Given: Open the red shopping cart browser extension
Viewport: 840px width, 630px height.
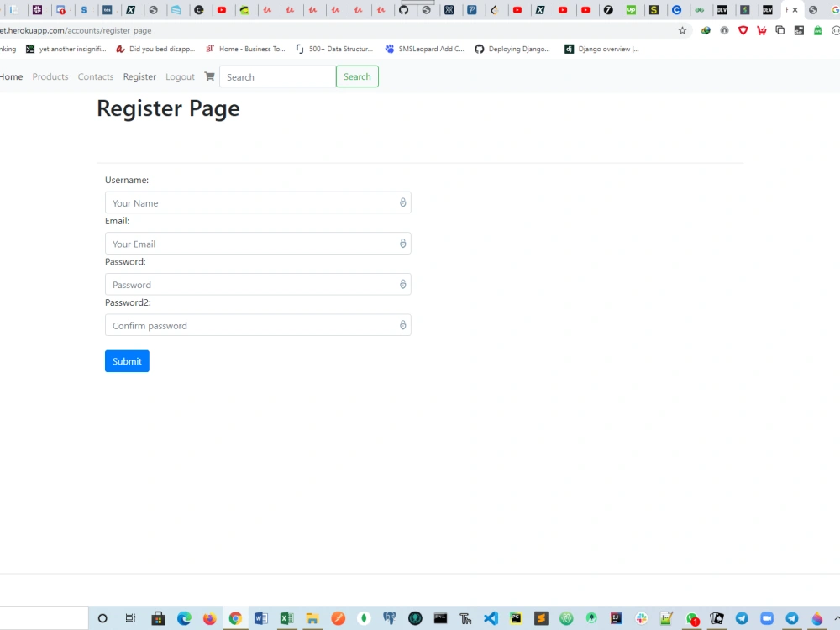Looking at the screenshot, I should click(761, 30).
